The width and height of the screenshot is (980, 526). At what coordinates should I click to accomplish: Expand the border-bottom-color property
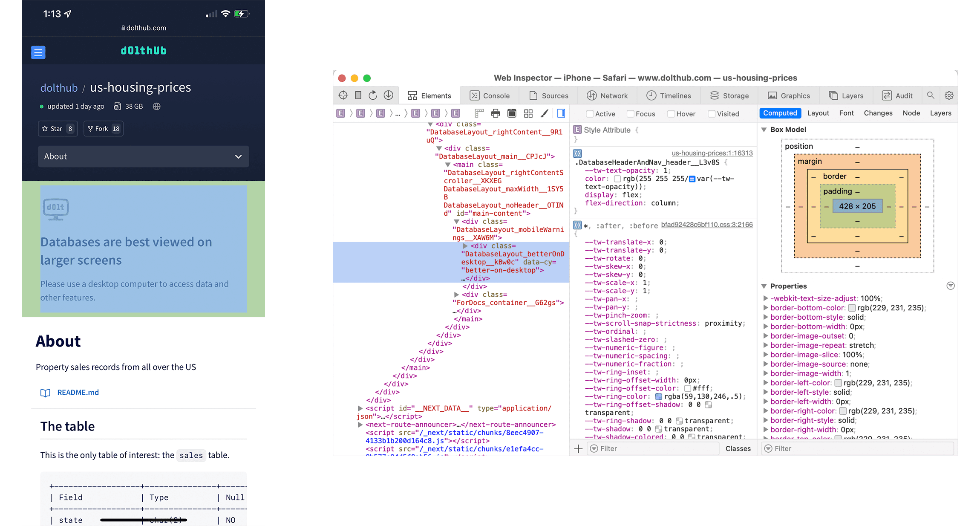(766, 308)
